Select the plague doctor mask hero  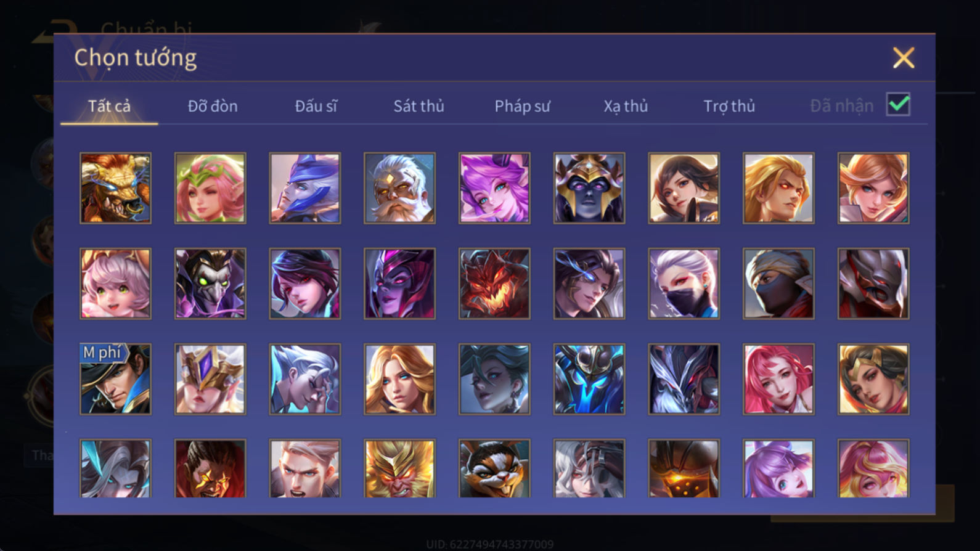coord(210,284)
